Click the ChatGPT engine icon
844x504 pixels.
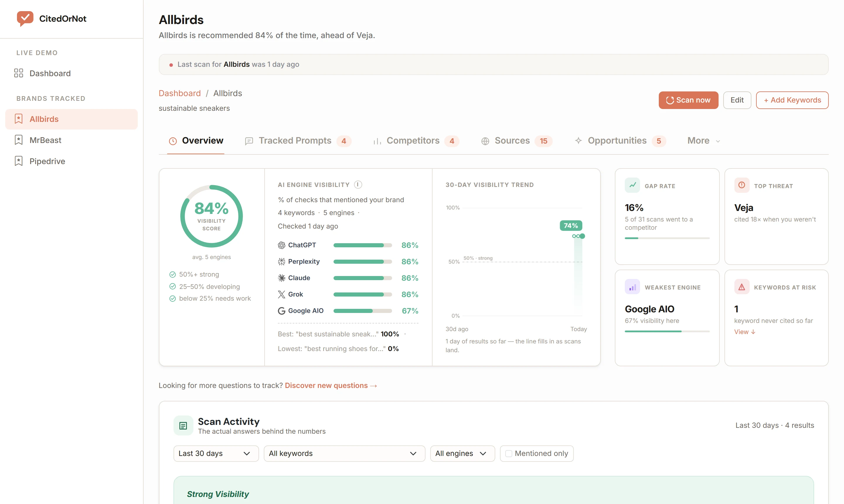(x=282, y=245)
